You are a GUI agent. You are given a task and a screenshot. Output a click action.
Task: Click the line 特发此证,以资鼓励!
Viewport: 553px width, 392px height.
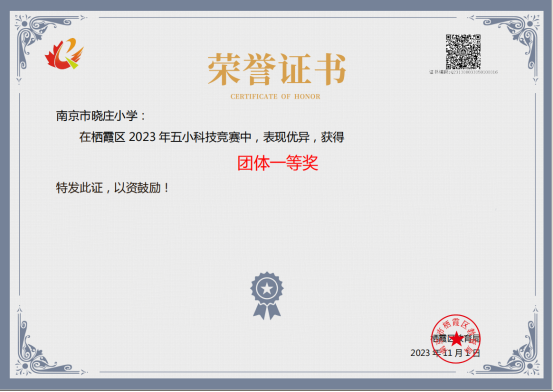112,188
